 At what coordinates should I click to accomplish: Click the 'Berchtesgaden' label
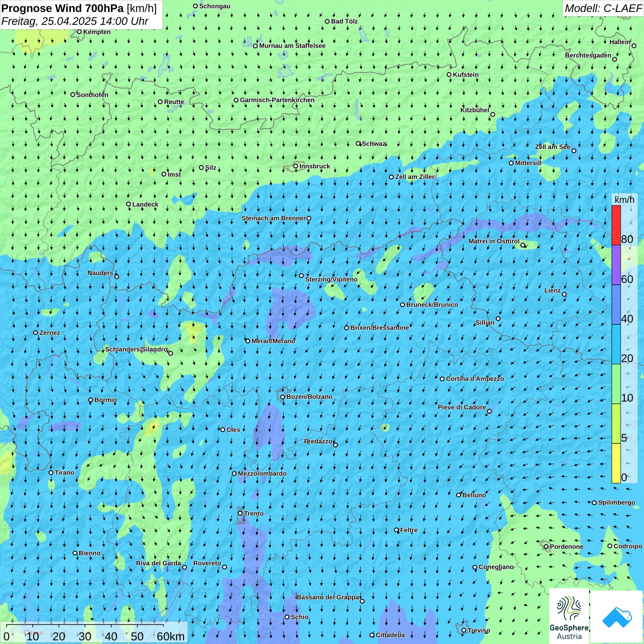(x=588, y=55)
